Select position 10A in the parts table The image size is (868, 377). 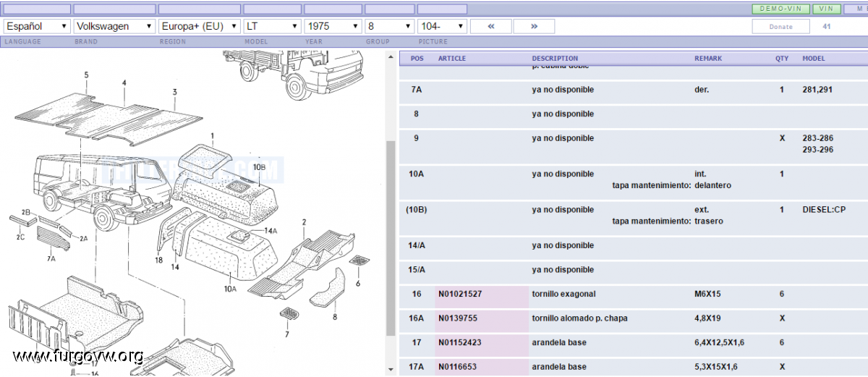point(416,174)
